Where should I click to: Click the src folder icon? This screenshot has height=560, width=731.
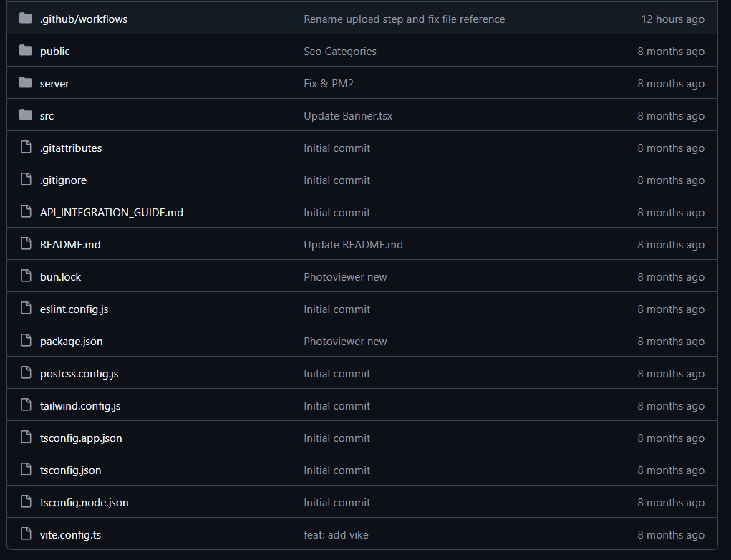tap(26, 115)
